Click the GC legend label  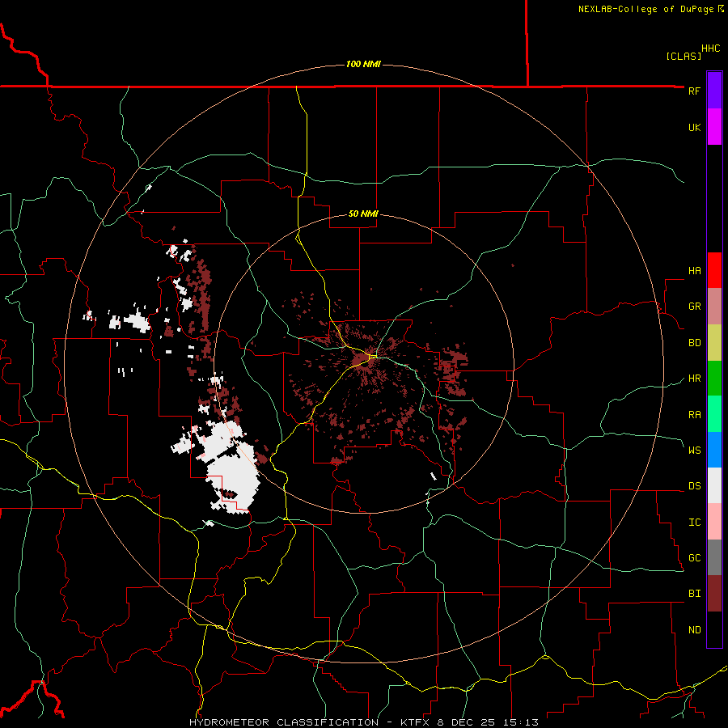pyautogui.click(x=694, y=558)
